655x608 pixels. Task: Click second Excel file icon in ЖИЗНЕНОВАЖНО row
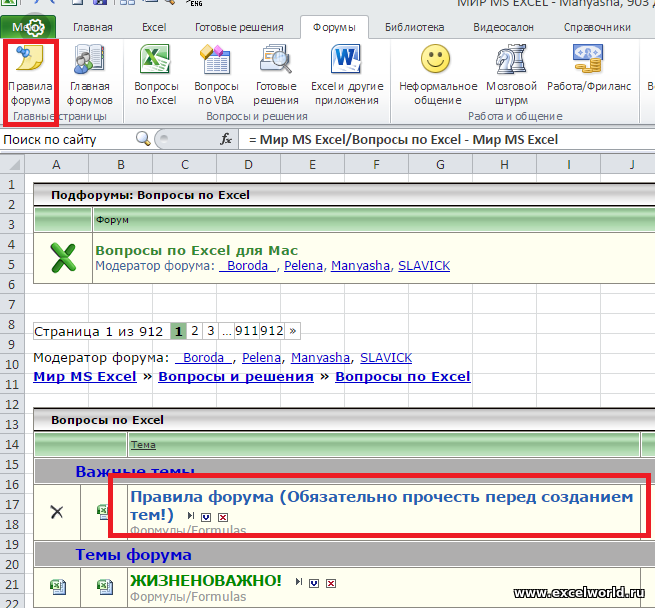(x=104, y=587)
